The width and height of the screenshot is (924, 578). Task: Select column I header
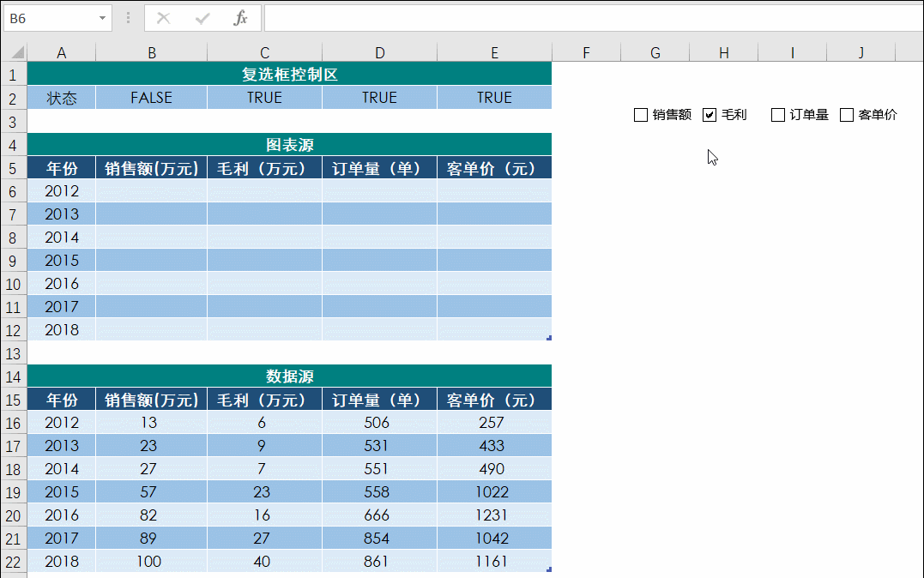coord(793,53)
